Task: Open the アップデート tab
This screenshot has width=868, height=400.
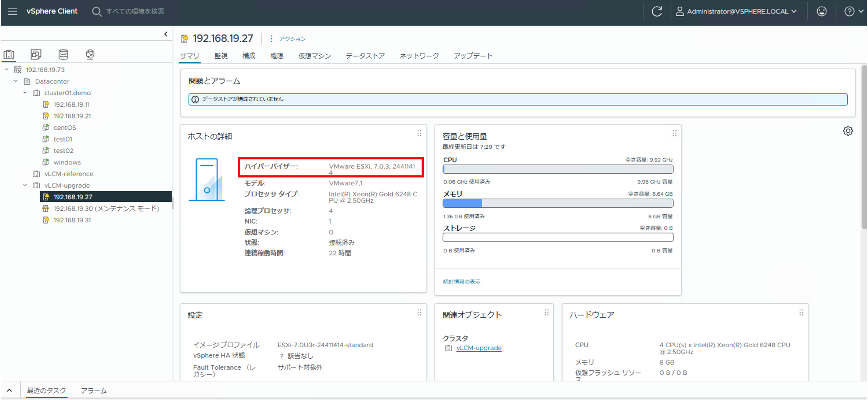Action: click(x=473, y=56)
